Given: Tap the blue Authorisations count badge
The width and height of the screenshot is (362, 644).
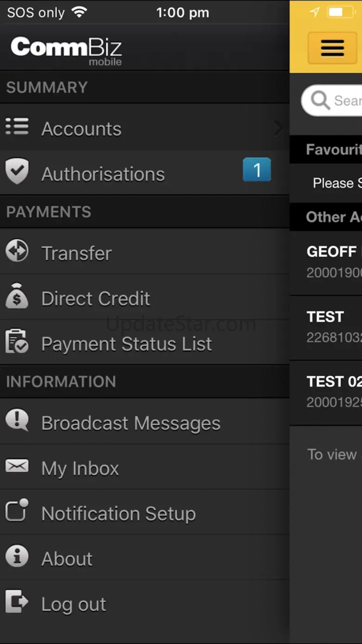Looking at the screenshot, I should (x=257, y=169).
